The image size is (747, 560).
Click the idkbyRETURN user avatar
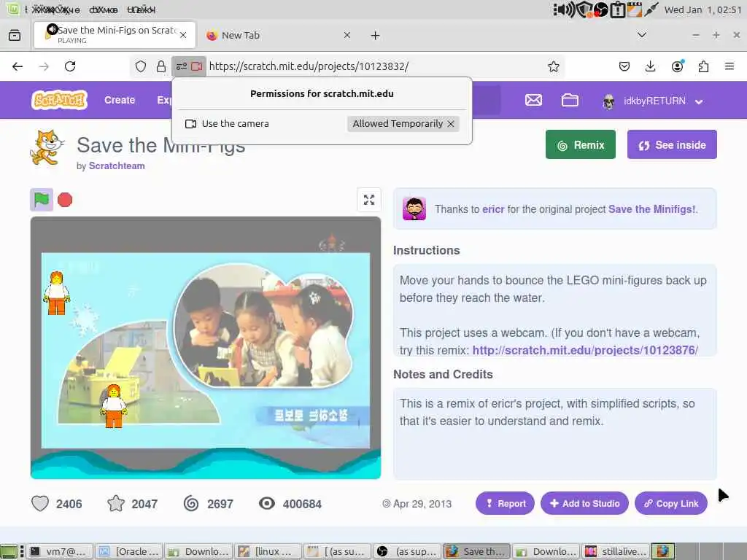pyautogui.click(x=608, y=101)
